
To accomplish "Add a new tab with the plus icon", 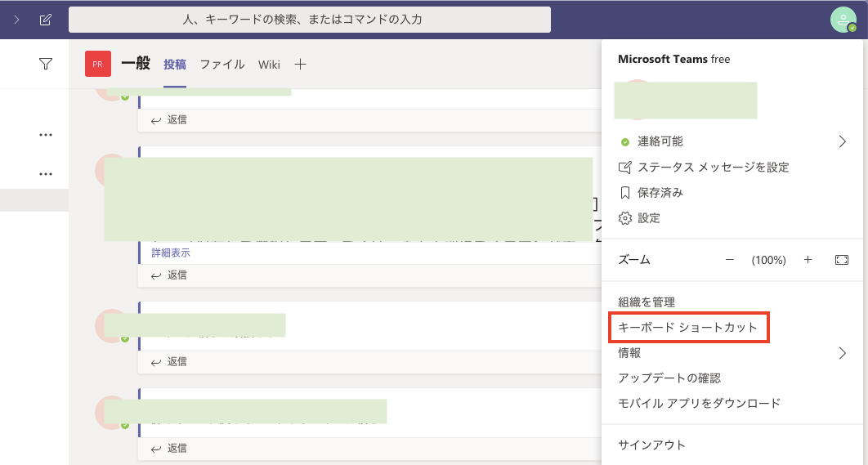I will tap(300, 65).
